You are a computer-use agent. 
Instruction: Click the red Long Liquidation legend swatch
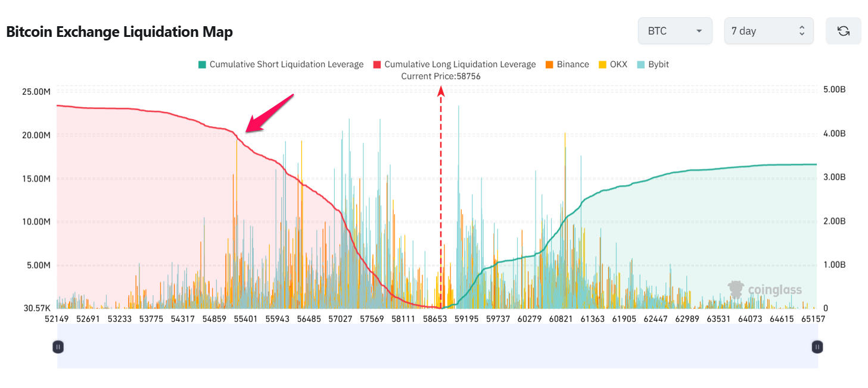tap(377, 64)
